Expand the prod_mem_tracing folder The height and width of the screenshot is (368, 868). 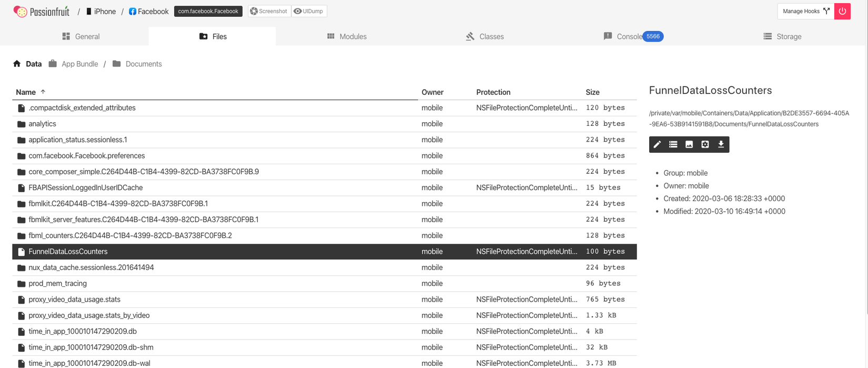point(57,283)
